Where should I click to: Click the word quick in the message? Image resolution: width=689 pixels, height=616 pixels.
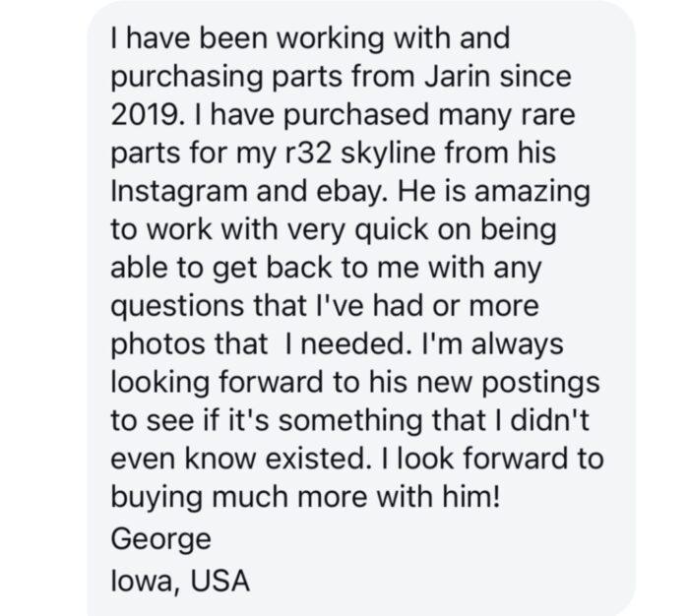380,228
